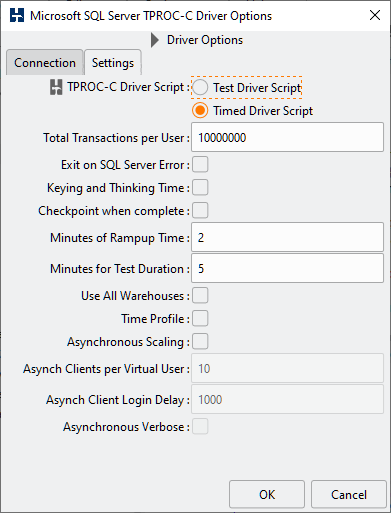
Task: Click the Asynch Clients per Virtual User field
Action: (287, 368)
